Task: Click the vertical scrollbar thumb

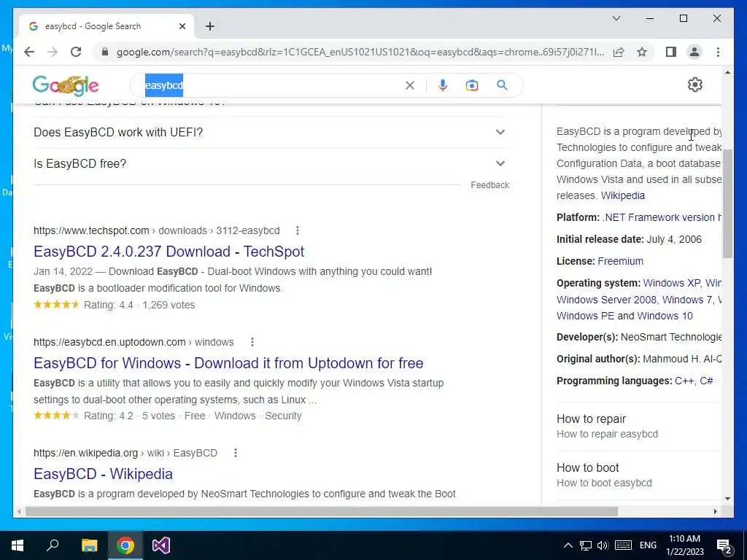Action: point(727,203)
